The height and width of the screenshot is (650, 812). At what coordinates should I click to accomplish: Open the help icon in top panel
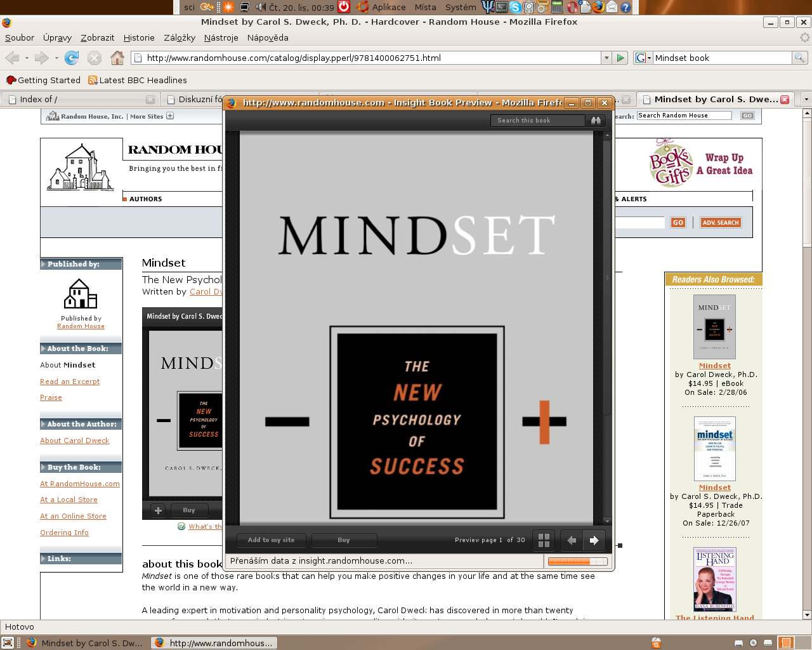pos(625,7)
